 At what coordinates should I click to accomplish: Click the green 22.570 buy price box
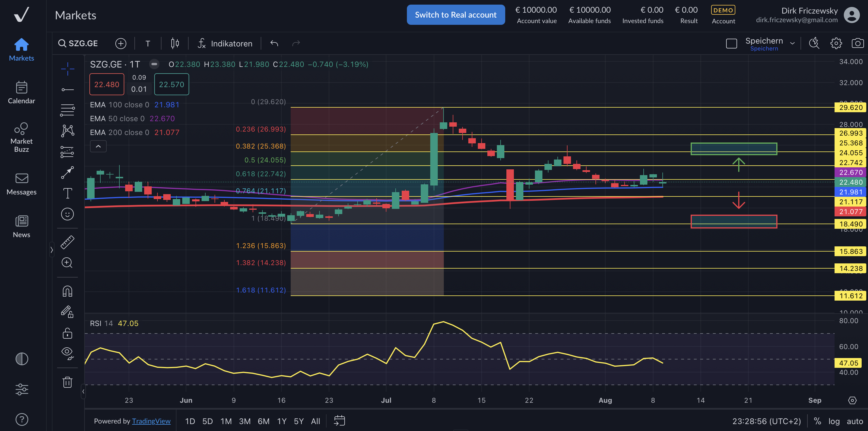[172, 84]
